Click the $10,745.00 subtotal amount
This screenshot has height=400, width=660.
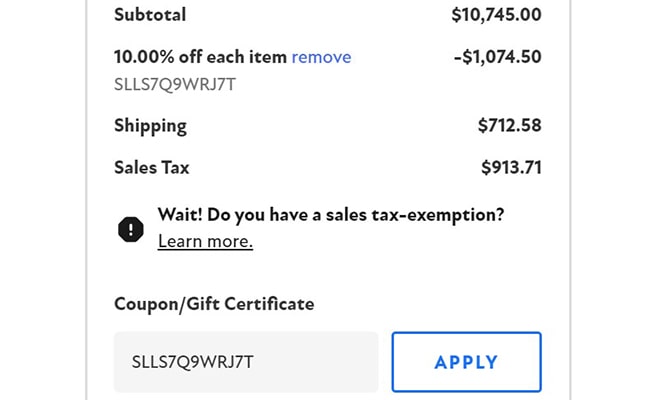496,14
